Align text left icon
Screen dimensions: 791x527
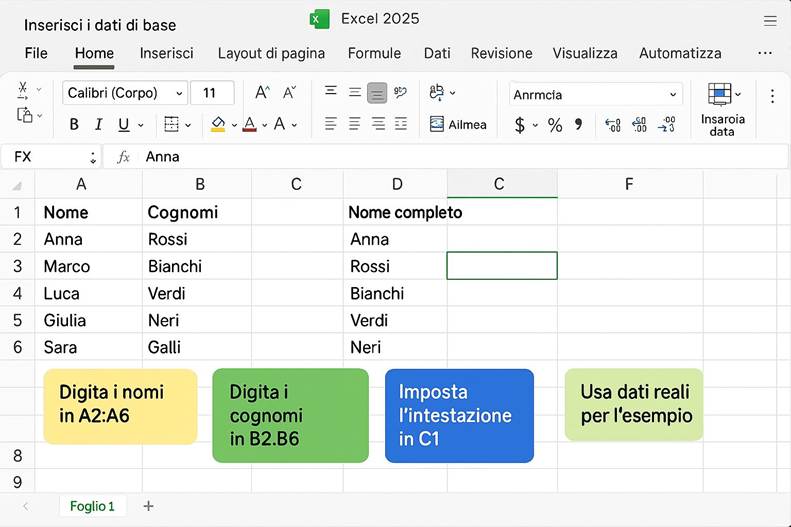pos(330,124)
